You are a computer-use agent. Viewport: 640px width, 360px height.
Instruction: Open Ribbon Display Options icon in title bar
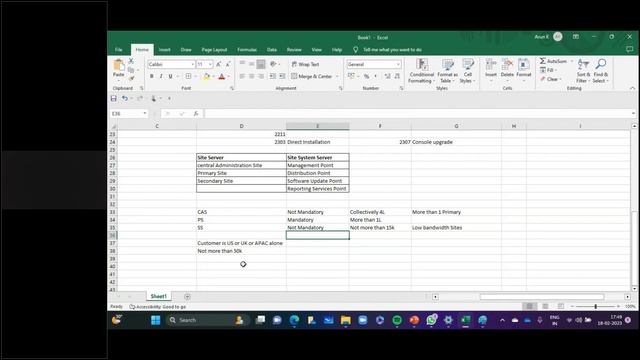click(x=576, y=37)
